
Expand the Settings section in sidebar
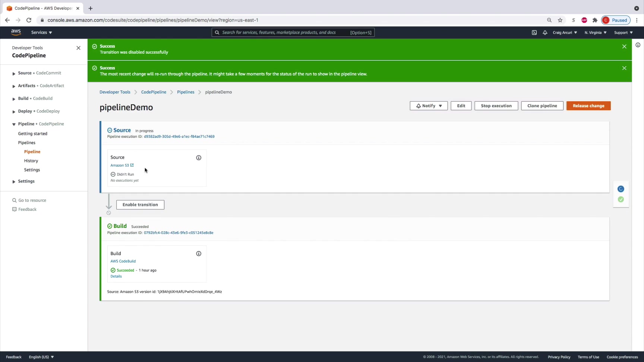pyautogui.click(x=14, y=181)
